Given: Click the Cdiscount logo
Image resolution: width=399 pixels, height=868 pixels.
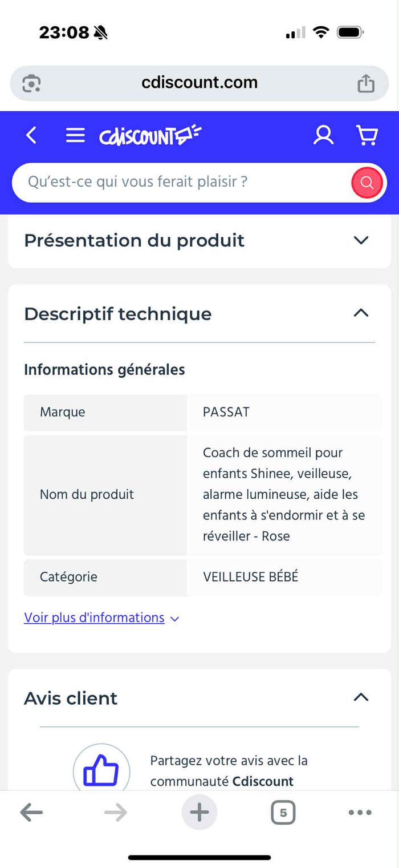Looking at the screenshot, I should click(x=150, y=135).
